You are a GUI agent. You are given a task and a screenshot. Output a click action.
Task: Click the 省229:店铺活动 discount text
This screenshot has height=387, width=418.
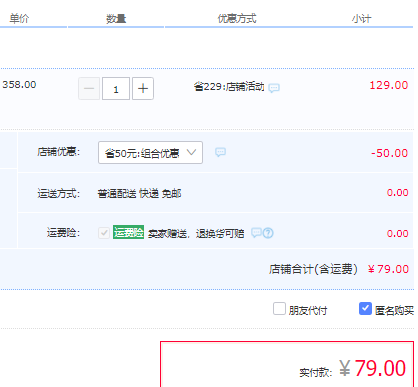(x=229, y=87)
